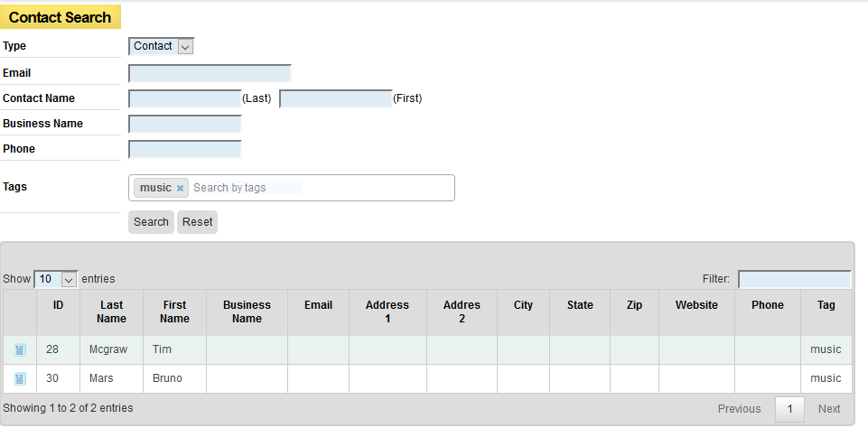Viewport: 868px width, 428px height.
Task: Go to Previous page
Action: point(739,409)
